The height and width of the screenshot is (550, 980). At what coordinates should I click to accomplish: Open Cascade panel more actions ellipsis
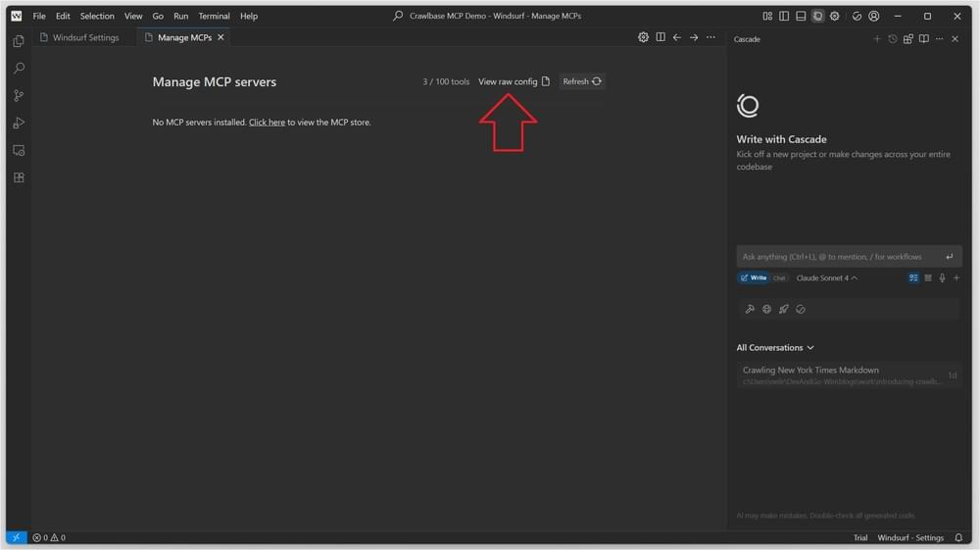pos(939,39)
